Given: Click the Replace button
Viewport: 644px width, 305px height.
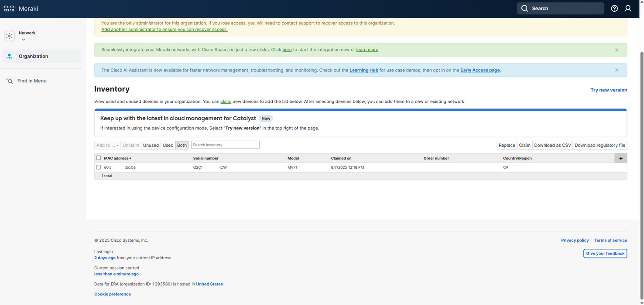Looking at the screenshot, I should pyautogui.click(x=507, y=145).
